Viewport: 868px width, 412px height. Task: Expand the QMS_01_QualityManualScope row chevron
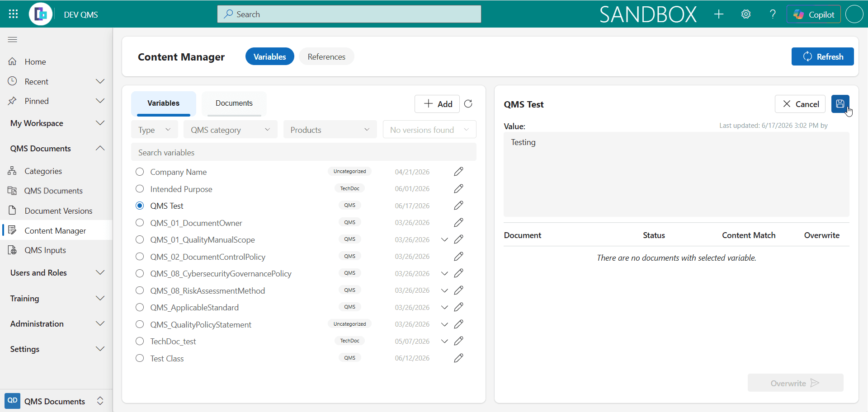click(444, 239)
